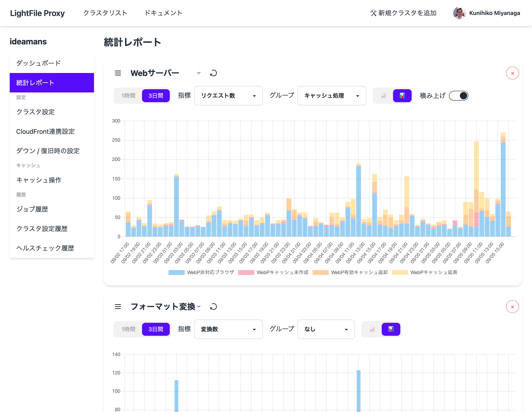Open the リクエスト数 metric dropdown
Viewport: 532px width, 412px height.
point(228,95)
